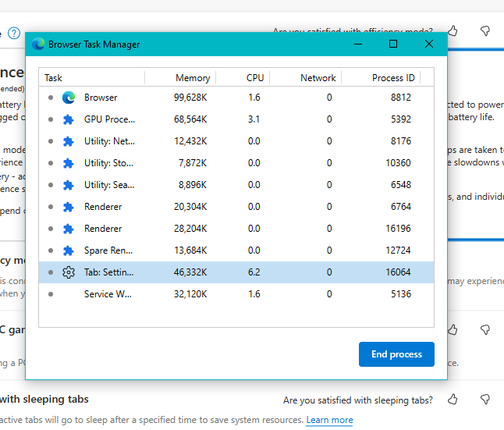Image resolution: width=504 pixels, height=430 pixels.
Task: Sort processes by Process ID column header
Action: 381,77
